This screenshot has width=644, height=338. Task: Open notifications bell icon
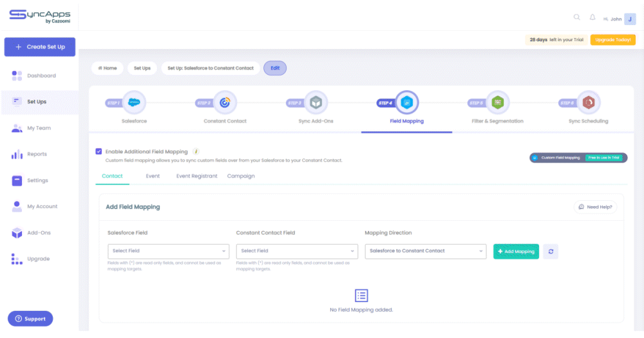[592, 17]
